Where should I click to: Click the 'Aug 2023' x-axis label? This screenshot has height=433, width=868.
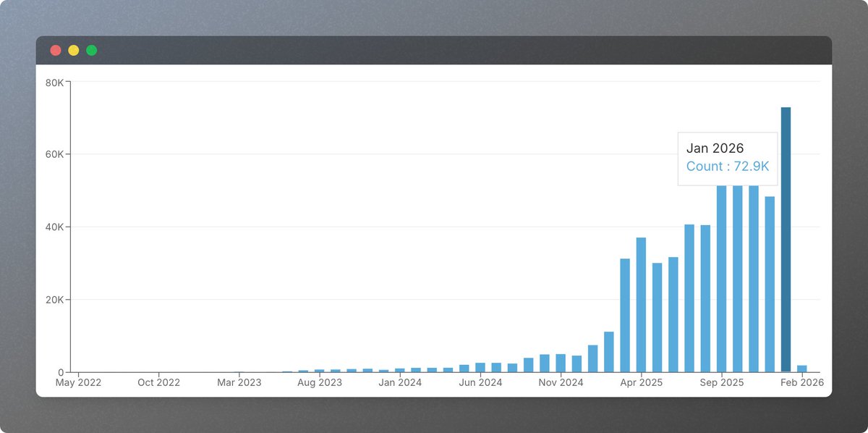[x=319, y=382]
